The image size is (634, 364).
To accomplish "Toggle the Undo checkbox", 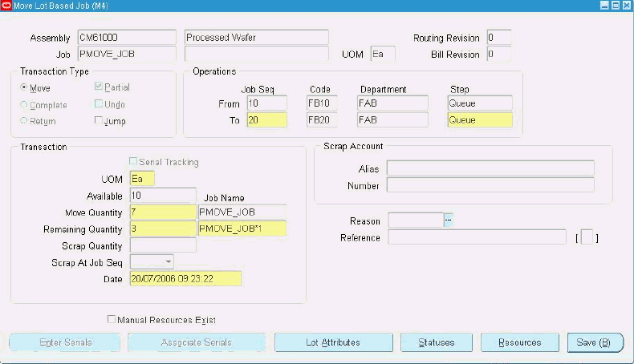I will (x=98, y=103).
